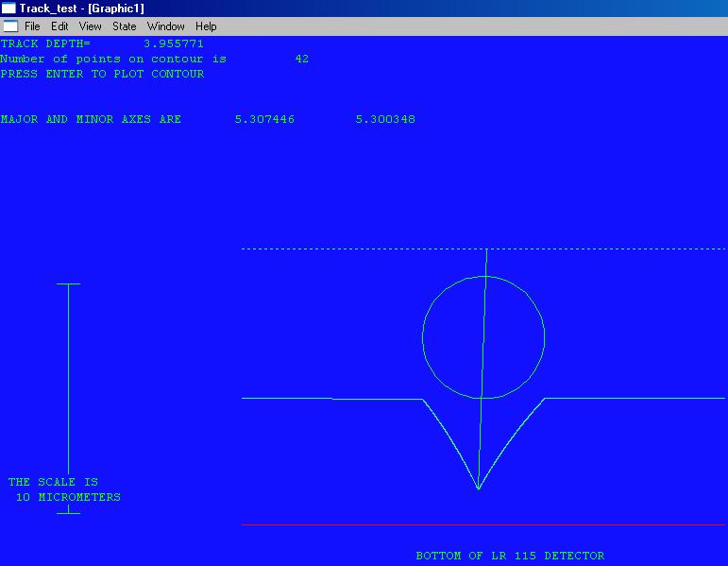Click the 10 MICROMETERS scale label
This screenshot has width=728, height=566.
[68, 497]
